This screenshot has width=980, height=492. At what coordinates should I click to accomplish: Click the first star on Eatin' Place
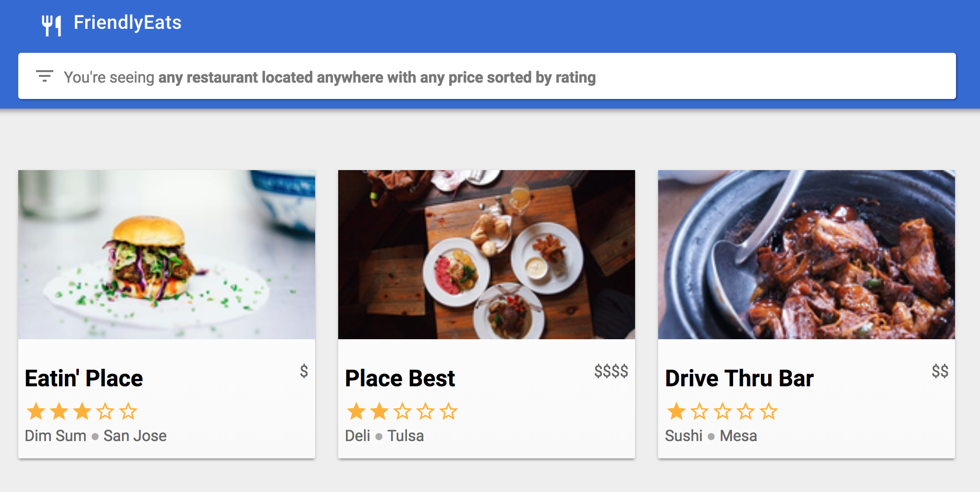pyautogui.click(x=36, y=412)
